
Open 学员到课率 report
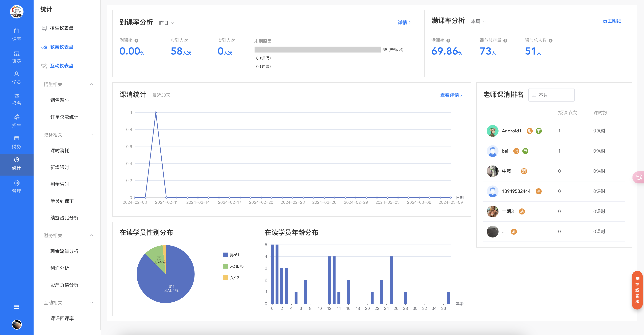coord(62,201)
